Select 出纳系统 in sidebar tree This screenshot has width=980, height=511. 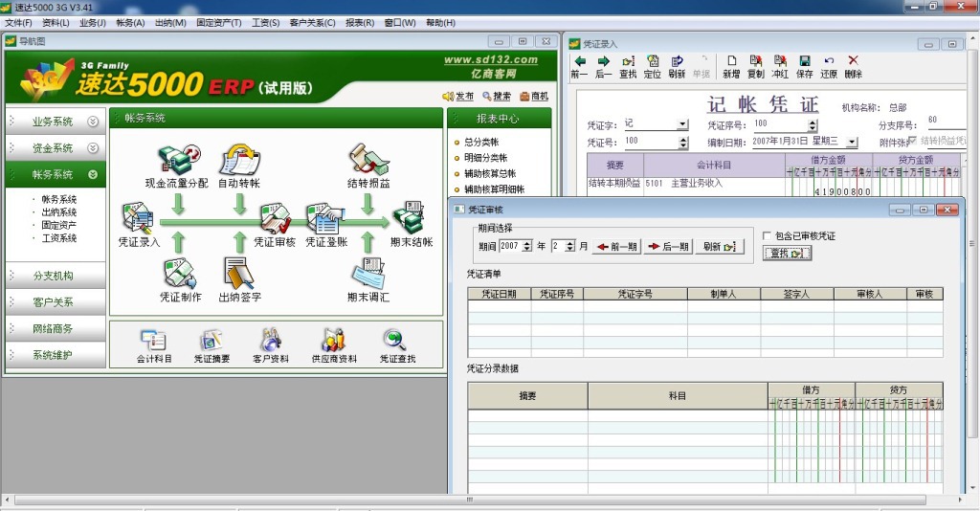(x=58, y=212)
